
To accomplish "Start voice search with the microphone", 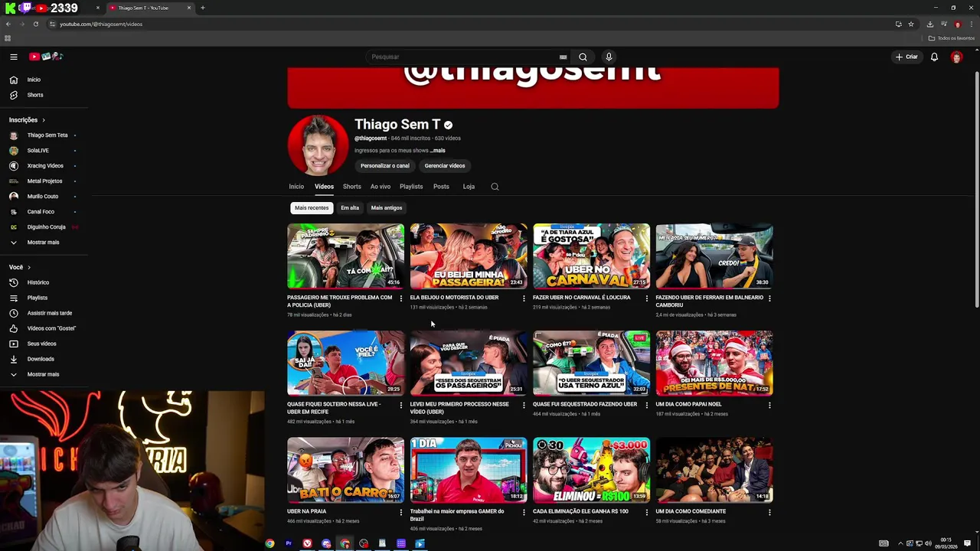I will 609,57.
